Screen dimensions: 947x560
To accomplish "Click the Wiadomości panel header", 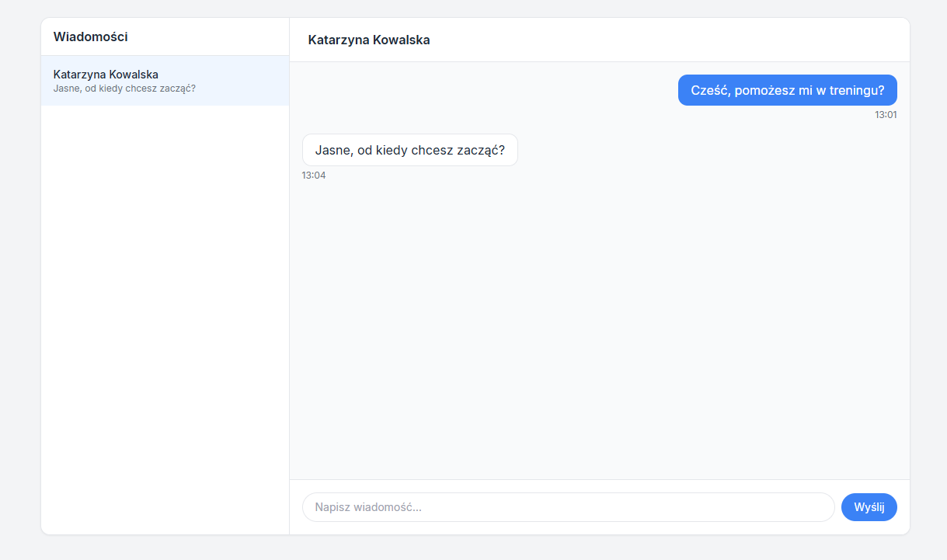I will (x=90, y=36).
